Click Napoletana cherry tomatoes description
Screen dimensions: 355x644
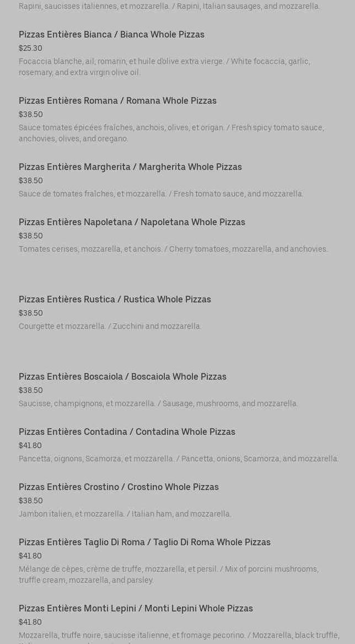(x=173, y=249)
